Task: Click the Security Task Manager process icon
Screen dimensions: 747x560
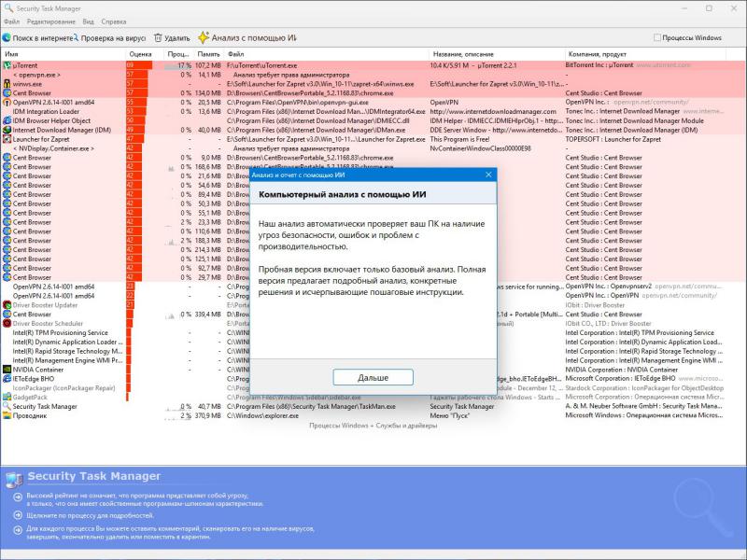Action: [7, 406]
